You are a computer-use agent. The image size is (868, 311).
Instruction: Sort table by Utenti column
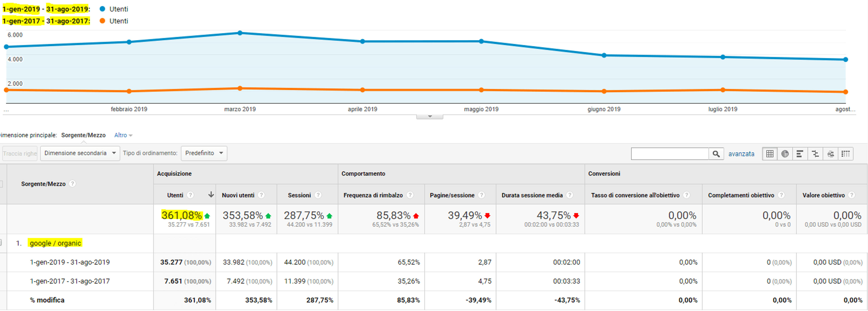point(175,195)
